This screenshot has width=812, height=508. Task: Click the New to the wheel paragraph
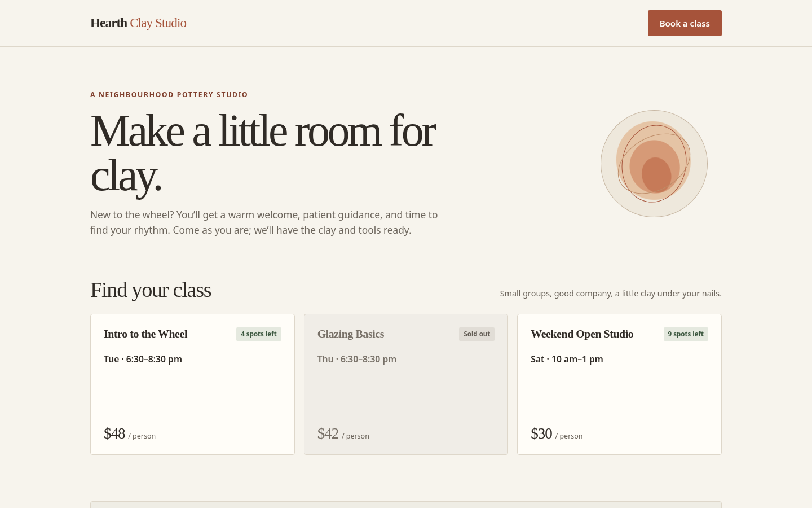[x=264, y=222]
